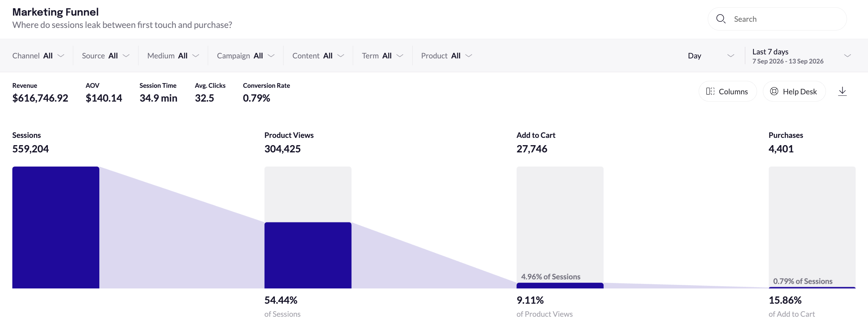
Task: Open the Content filter dropdown
Action: click(318, 56)
